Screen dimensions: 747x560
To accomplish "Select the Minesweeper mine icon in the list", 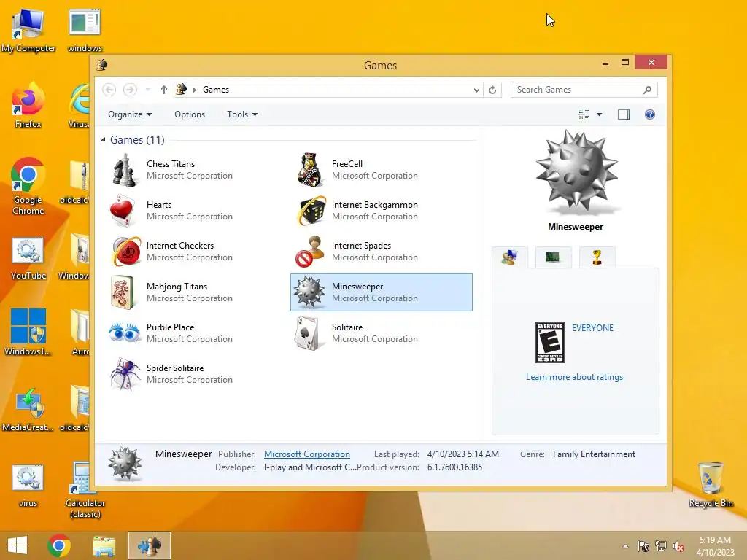I will (x=309, y=292).
